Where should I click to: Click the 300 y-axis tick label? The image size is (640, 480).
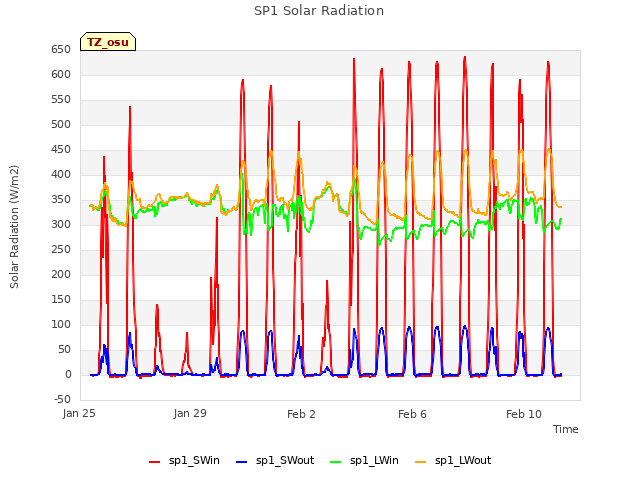coord(61,224)
